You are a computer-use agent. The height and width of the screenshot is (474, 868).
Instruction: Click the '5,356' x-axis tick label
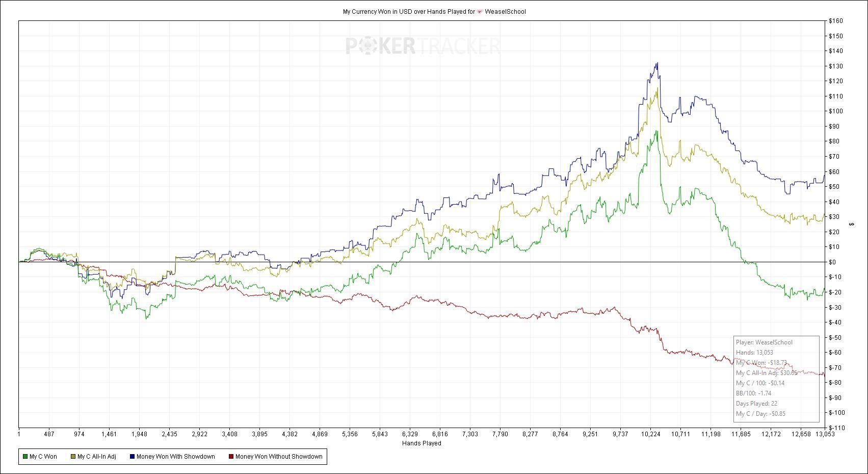350,434
